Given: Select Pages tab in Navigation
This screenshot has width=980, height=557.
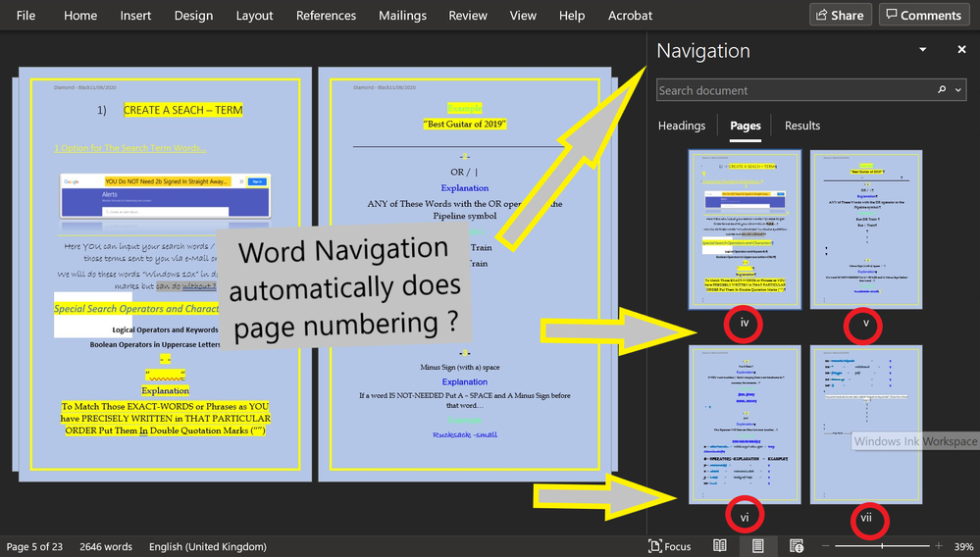Looking at the screenshot, I should coord(745,126).
